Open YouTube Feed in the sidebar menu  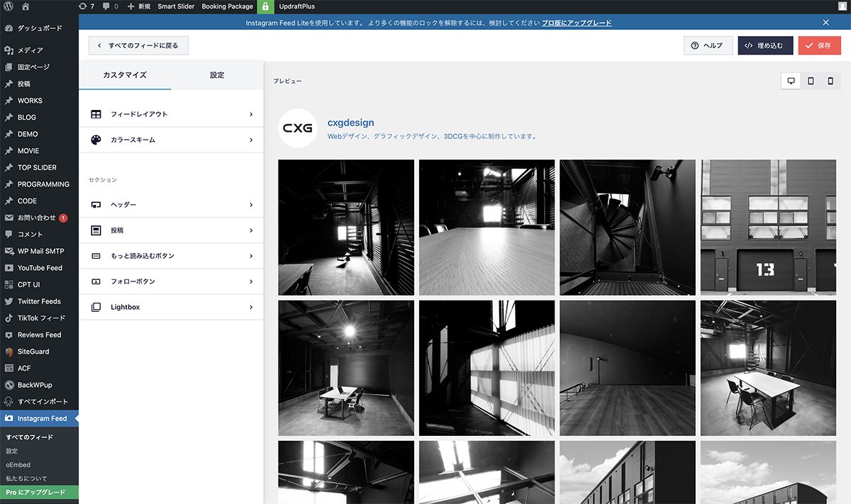(x=40, y=268)
